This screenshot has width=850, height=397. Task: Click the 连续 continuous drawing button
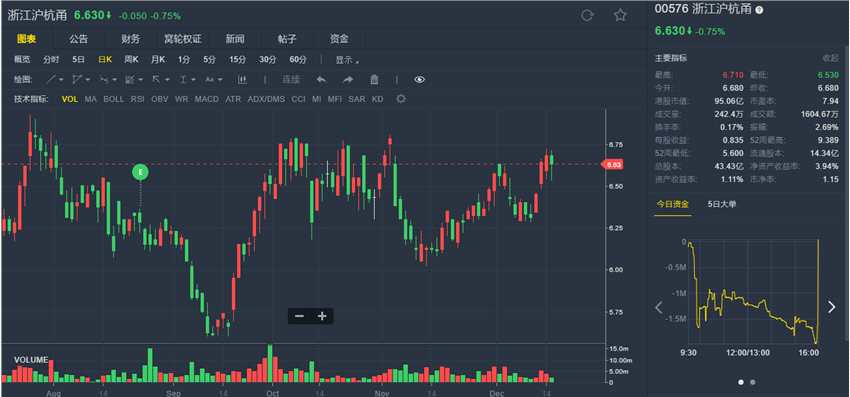291,80
